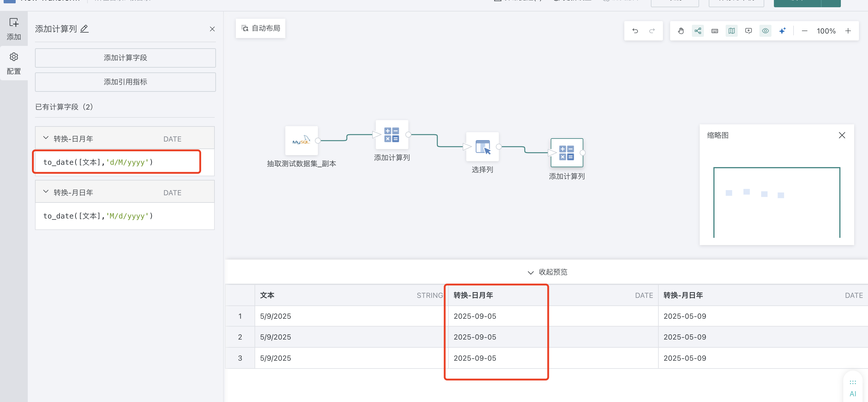Image resolution: width=868 pixels, height=402 pixels.
Task: Click the 添加引用指标 button
Action: pyautogui.click(x=125, y=82)
